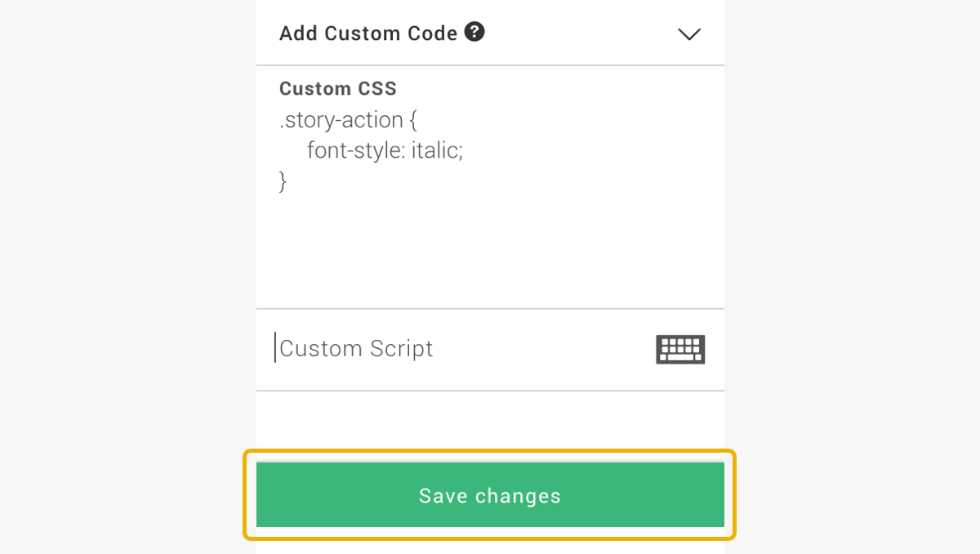Screen dimensions: 980x554
Task: Save changes with the green button
Action: [490, 495]
